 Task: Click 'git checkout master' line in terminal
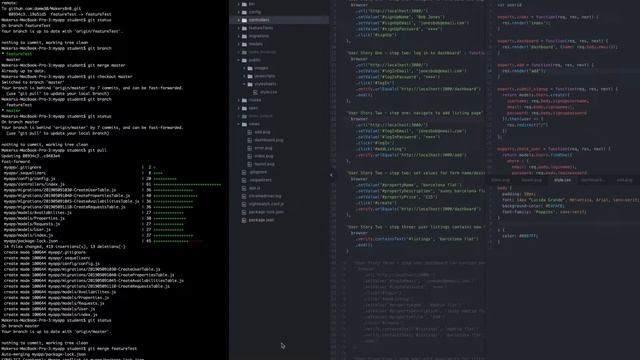coord(67,77)
